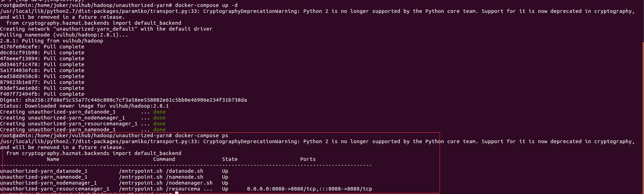Click the green 'done' after resourcemanager_1

(159, 124)
